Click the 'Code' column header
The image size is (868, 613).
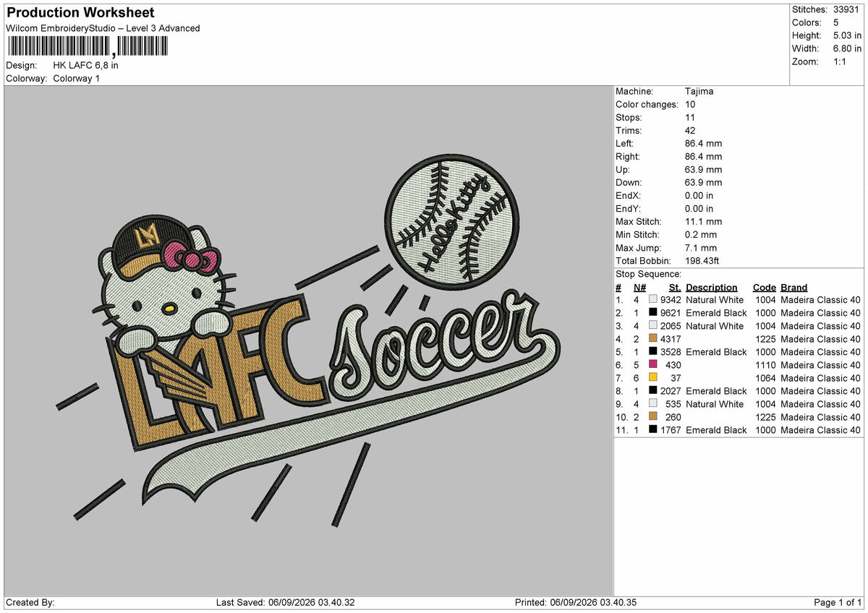764,287
